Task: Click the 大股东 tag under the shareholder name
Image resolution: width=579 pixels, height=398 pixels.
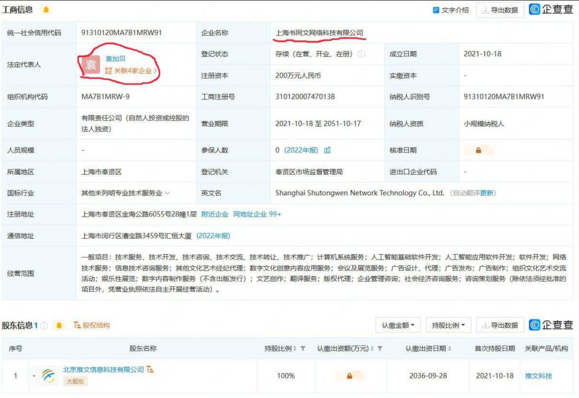Action: pyautogui.click(x=75, y=381)
